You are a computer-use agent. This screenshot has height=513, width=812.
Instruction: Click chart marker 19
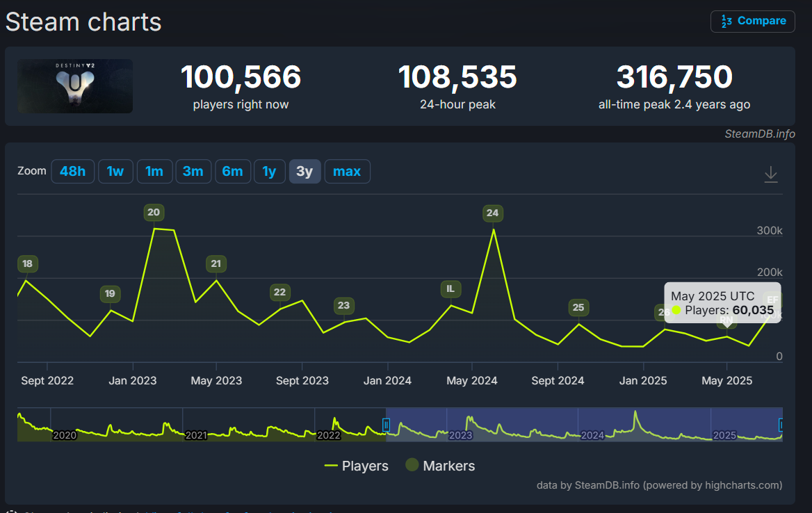tap(110, 294)
